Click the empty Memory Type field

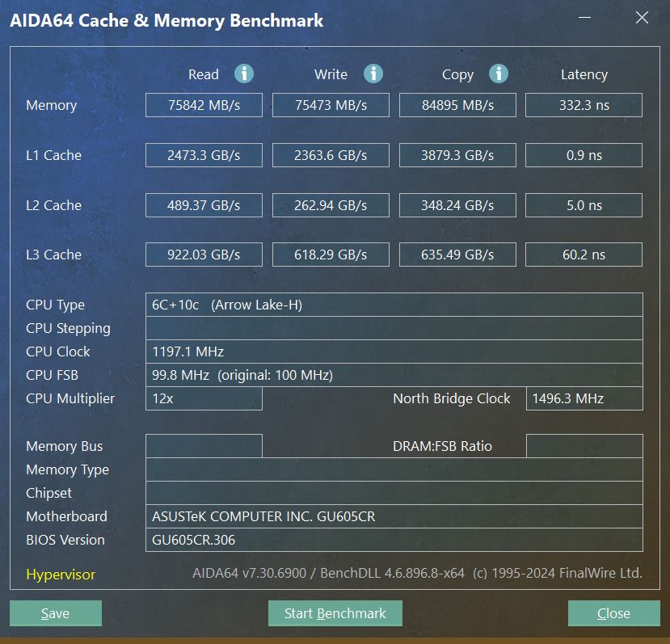(x=394, y=469)
